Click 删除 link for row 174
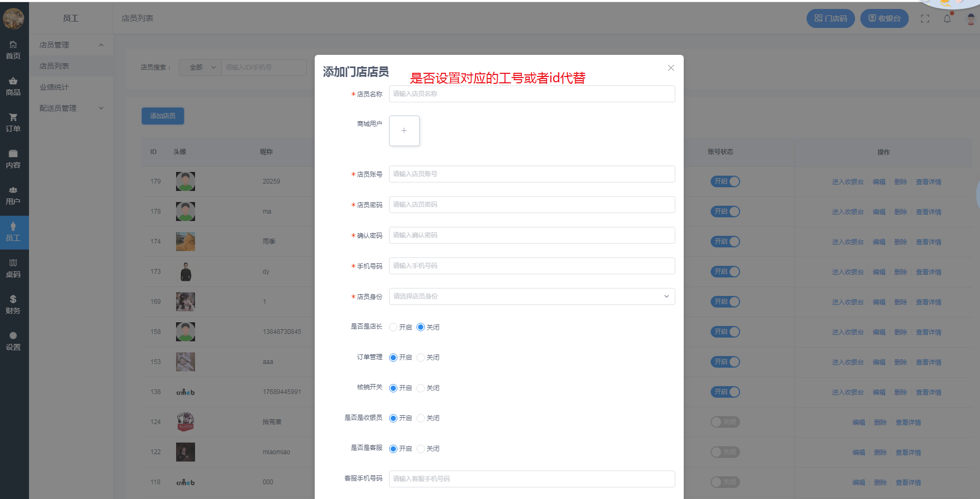The width and height of the screenshot is (980, 499). click(x=900, y=242)
